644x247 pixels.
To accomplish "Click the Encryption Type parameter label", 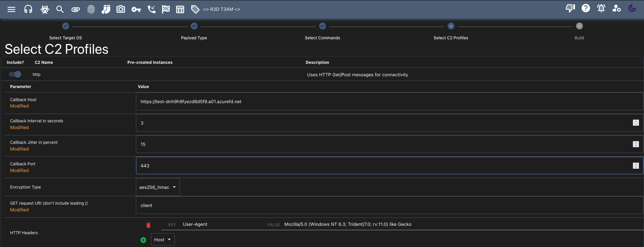I will (x=26, y=187).
